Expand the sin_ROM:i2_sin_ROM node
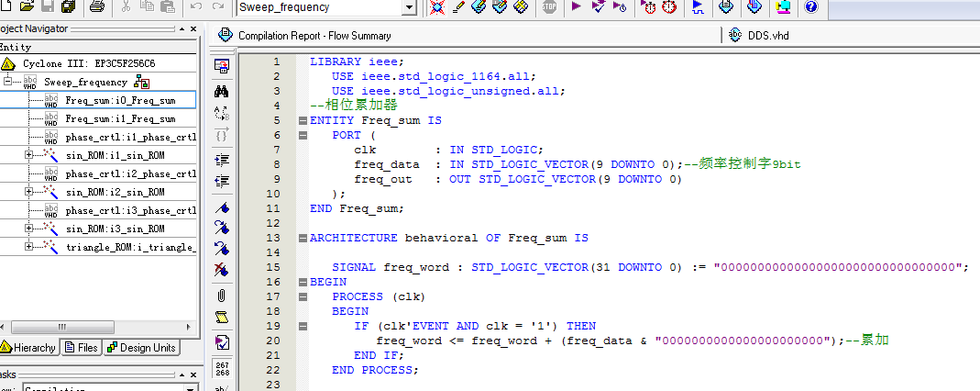The width and height of the screenshot is (980, 391). [x=29, y=192]
